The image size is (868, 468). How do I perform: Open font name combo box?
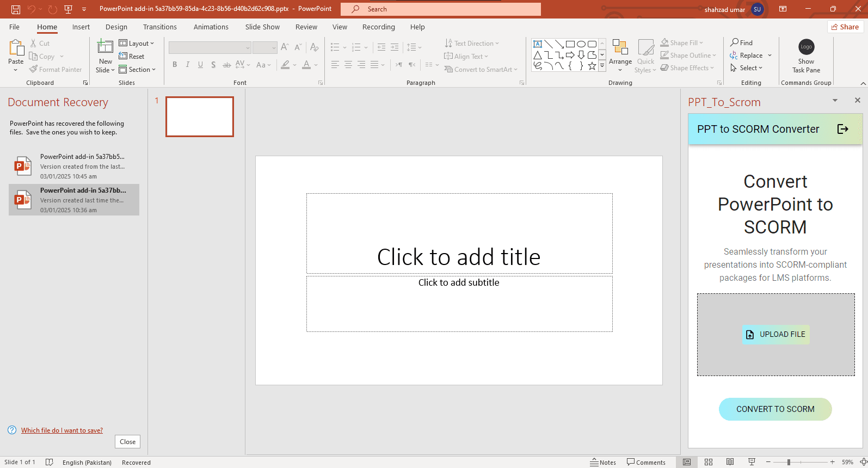(x=210, y=48)
